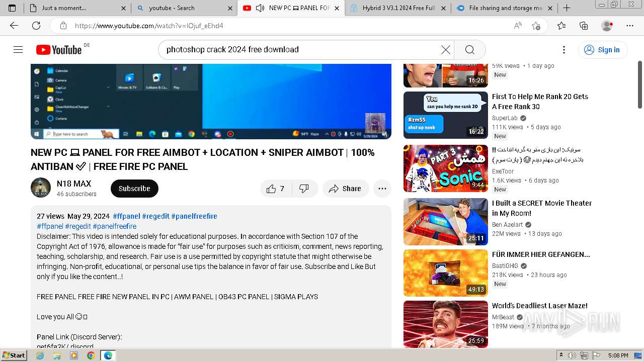
Task: Open the #ffpanel hashtag in the date line
Action: click(126, 216)
